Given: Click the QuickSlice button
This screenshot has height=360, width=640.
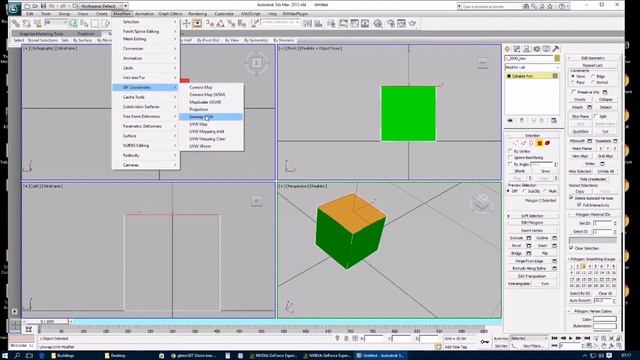Looking at the screenshot, I should coord(580,132).
